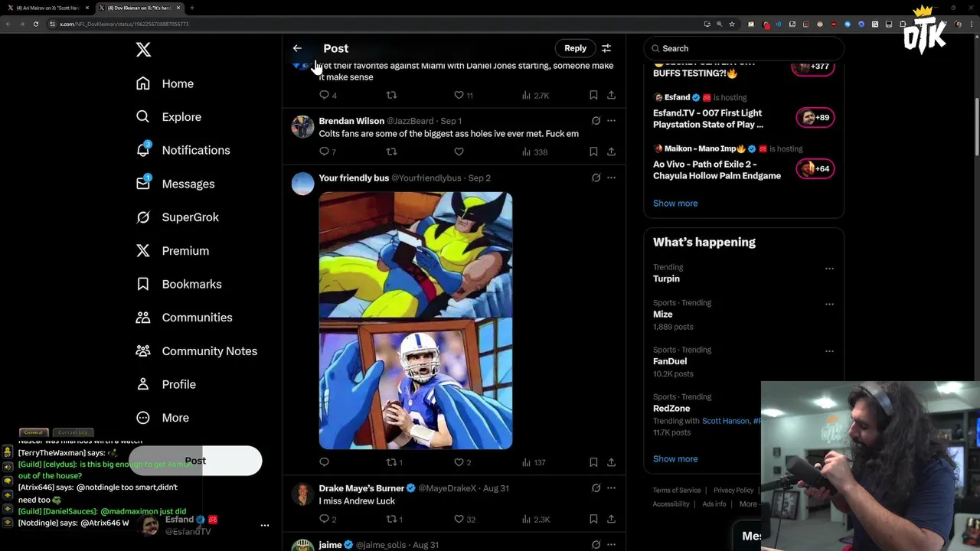This screenshot has height=551, width=980.
Task: Click the Bookmarks sidebar icon
Action: point(143,284)
